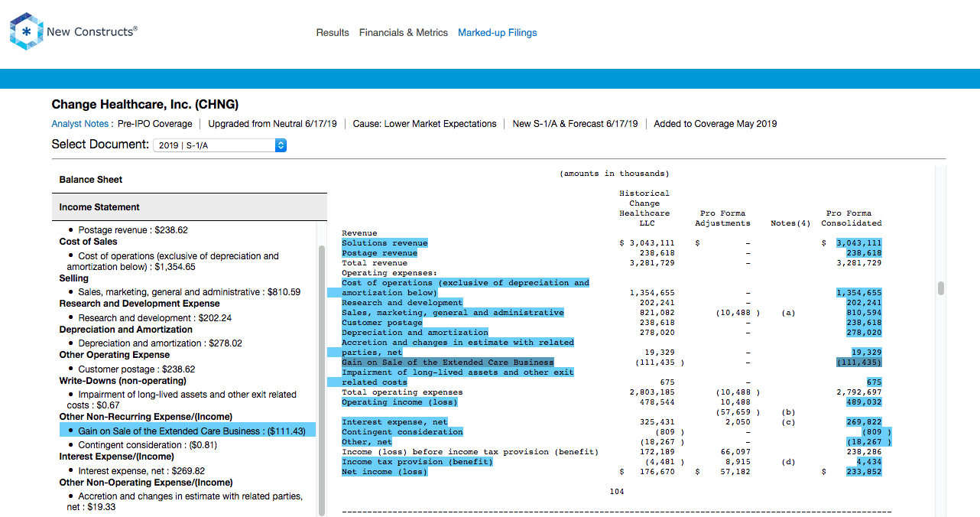Switch to the Marked-up Filings page
Image resolution: width=980 pixels, height=517 pixels.
[498, 33]
